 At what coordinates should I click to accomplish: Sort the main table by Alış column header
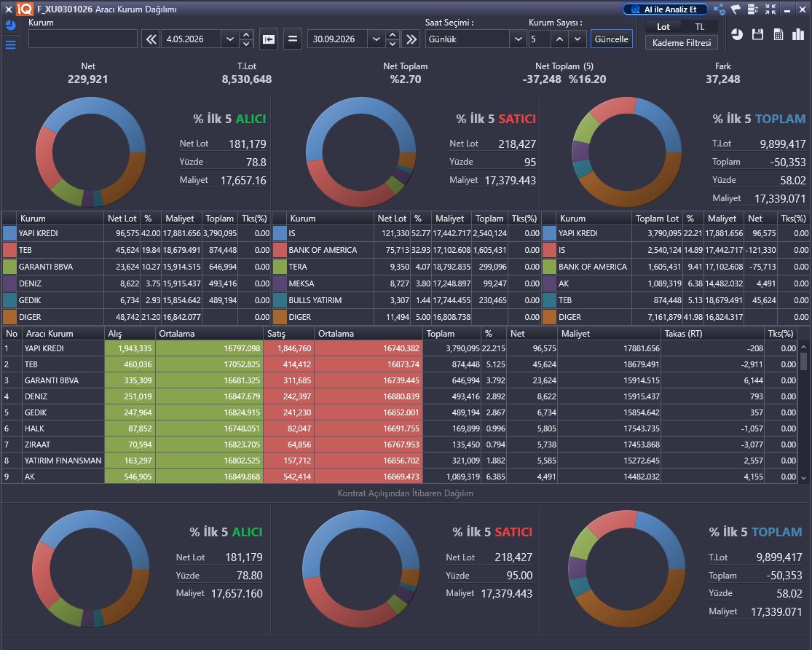[x=130, y=334]
